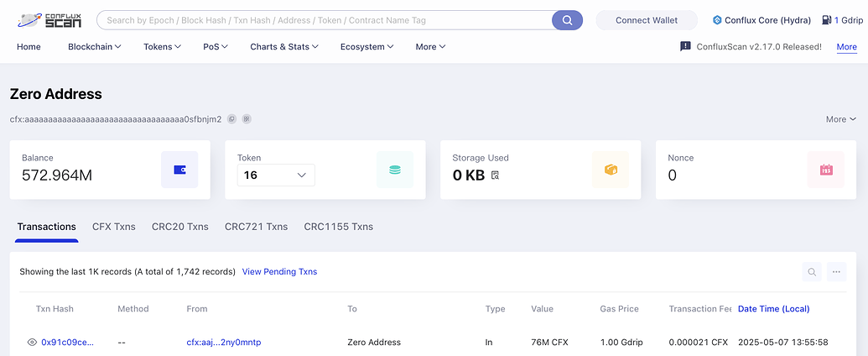Copy the zero address with copy icon
Viewport: 868px width, 356px height.
point(232,118)
